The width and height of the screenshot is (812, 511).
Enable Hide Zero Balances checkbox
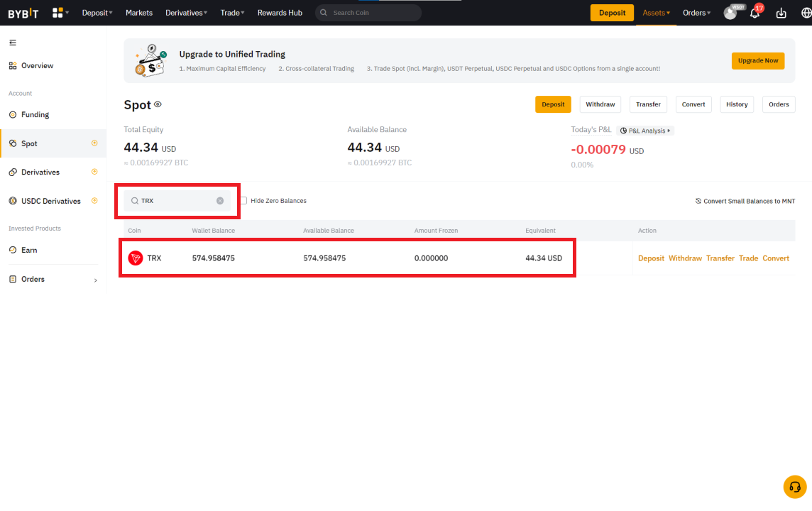(243, 201)
